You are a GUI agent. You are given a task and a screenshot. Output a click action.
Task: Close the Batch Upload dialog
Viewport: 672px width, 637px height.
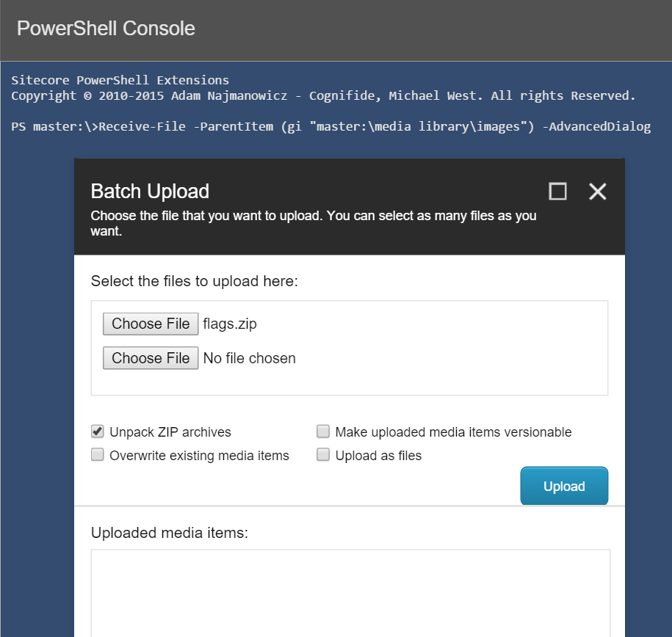pos(597,191)
